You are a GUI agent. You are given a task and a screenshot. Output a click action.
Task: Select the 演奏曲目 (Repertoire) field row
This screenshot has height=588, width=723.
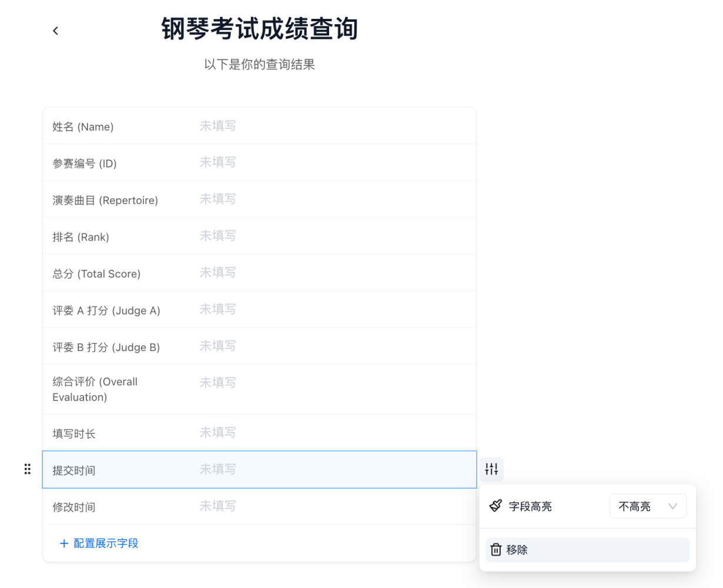(x=259, y=199)
